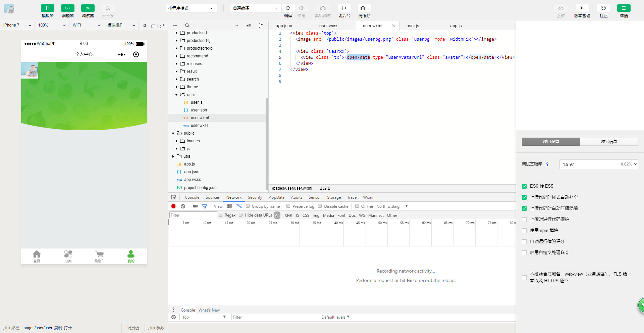The width and height of the screenshot is (644, 333).
Task: Click the preview (预览) eye icon
Action: pos(302,8)
